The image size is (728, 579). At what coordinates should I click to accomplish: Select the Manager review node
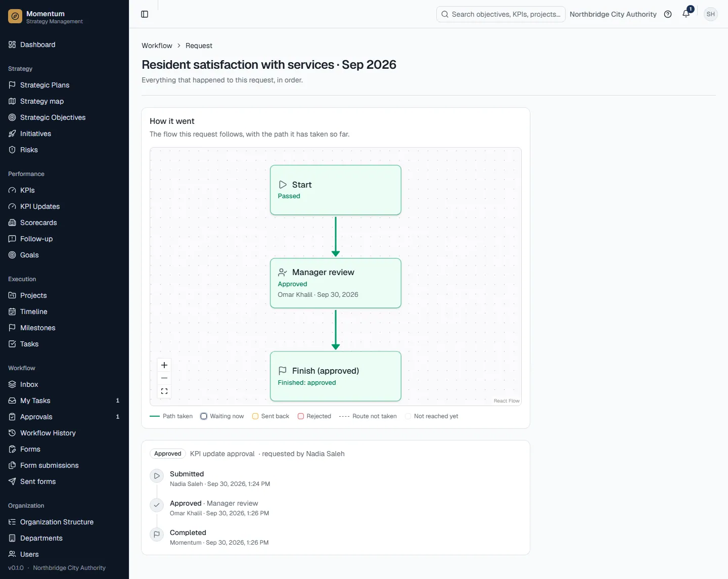(336, 283)
